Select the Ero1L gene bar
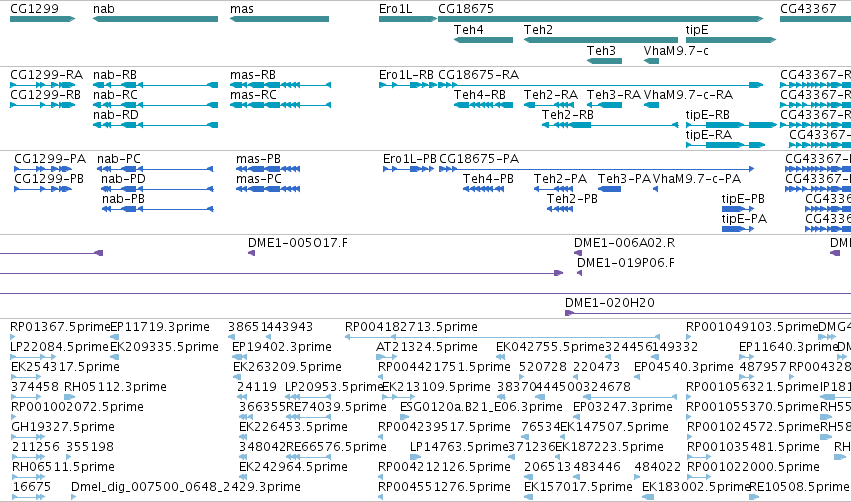 click(408, 19)
